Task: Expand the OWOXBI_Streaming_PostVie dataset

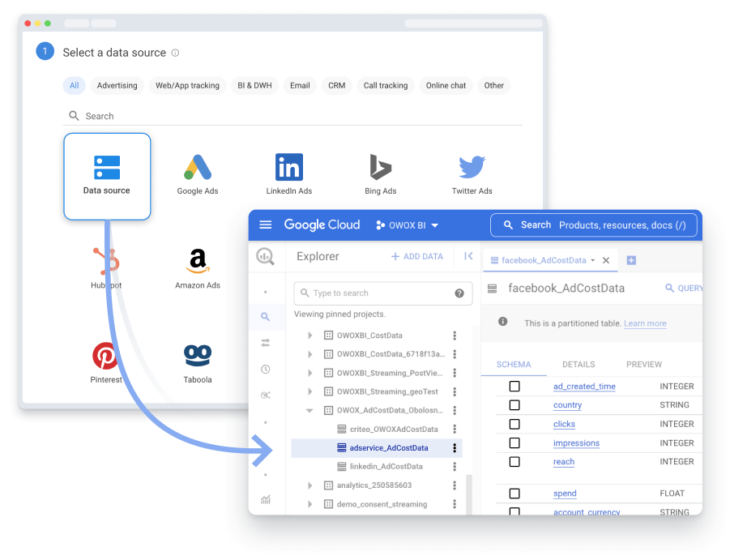Action: pyautogui.click(x=310, y=373)
